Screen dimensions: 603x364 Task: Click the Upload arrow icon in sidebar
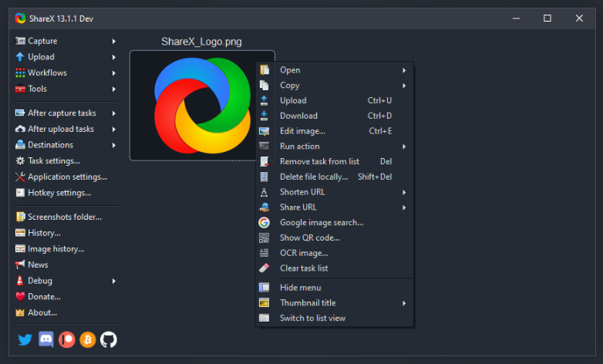tap(20, 57)
